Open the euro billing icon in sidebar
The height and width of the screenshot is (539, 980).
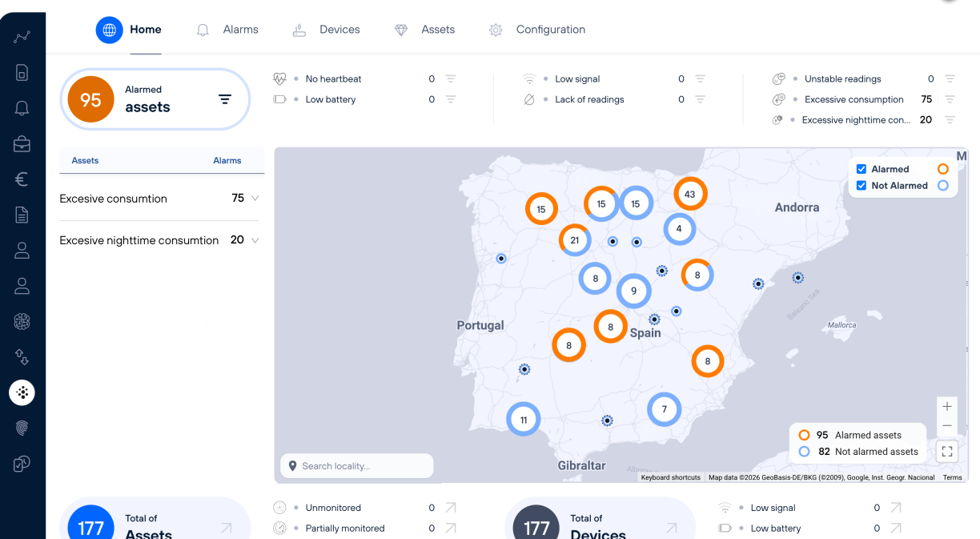[x=22, y=179]
